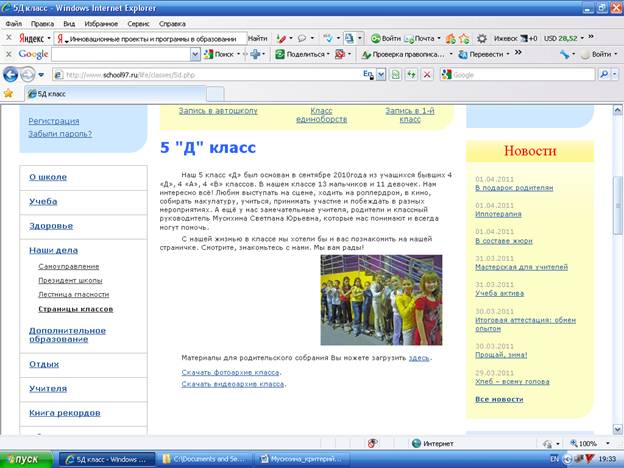Click the Регистрация link
Screen dimensions: 624x468
(x=54, y=120)
